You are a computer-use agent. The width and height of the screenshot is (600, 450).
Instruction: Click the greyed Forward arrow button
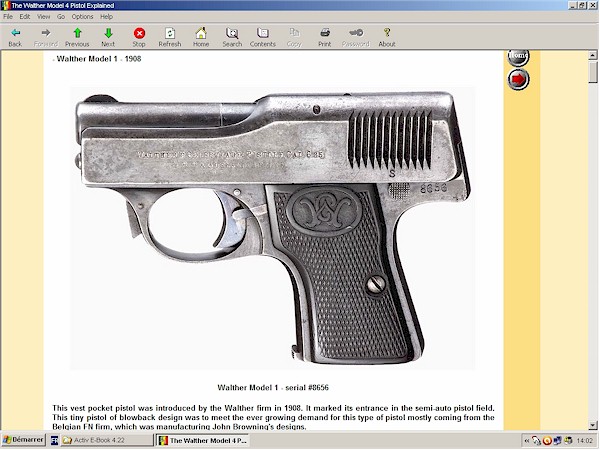pos(46,38)
